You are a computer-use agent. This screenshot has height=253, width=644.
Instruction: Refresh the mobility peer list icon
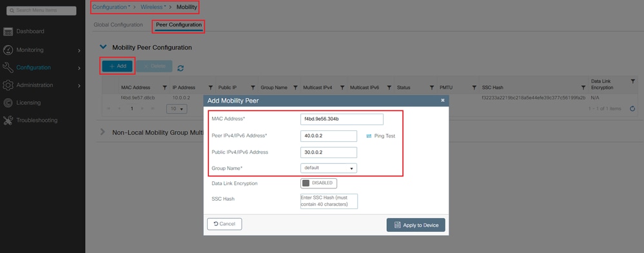(x=181, y=68)
